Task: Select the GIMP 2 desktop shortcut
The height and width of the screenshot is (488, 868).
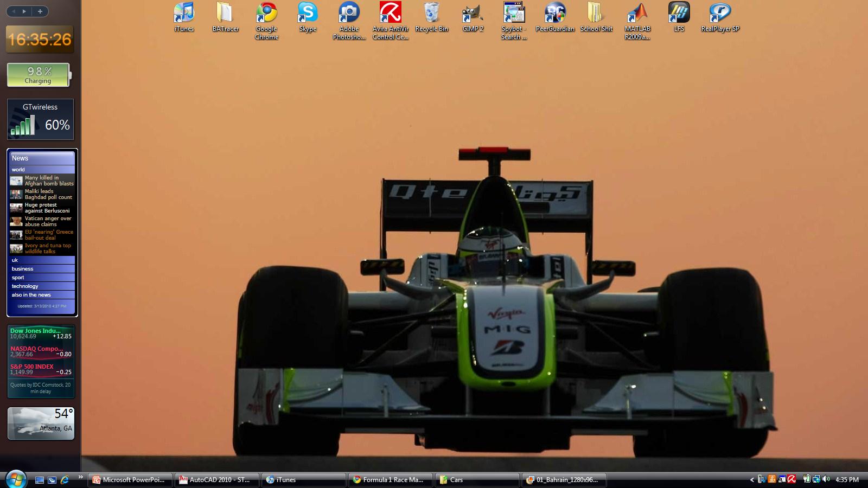Action: [473, 17]
